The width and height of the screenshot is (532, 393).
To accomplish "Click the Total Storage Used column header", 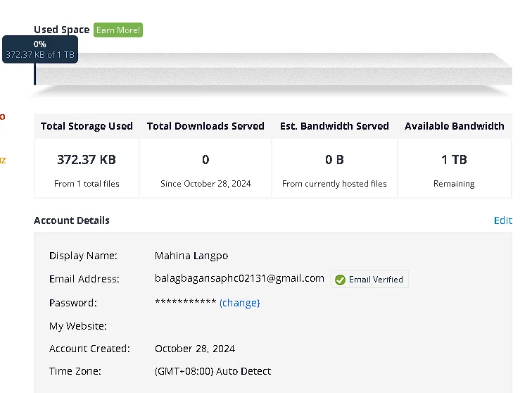I will click(x=87, y=126).
